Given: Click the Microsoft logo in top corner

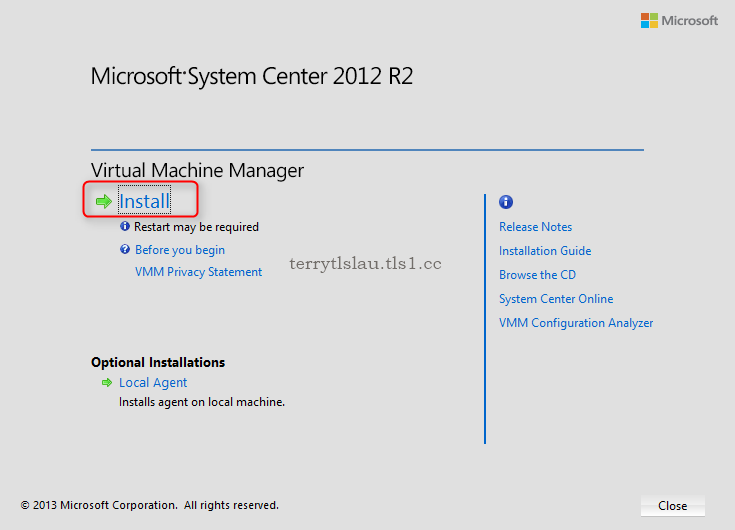Looking at the screenshot, I should (679, 21).
